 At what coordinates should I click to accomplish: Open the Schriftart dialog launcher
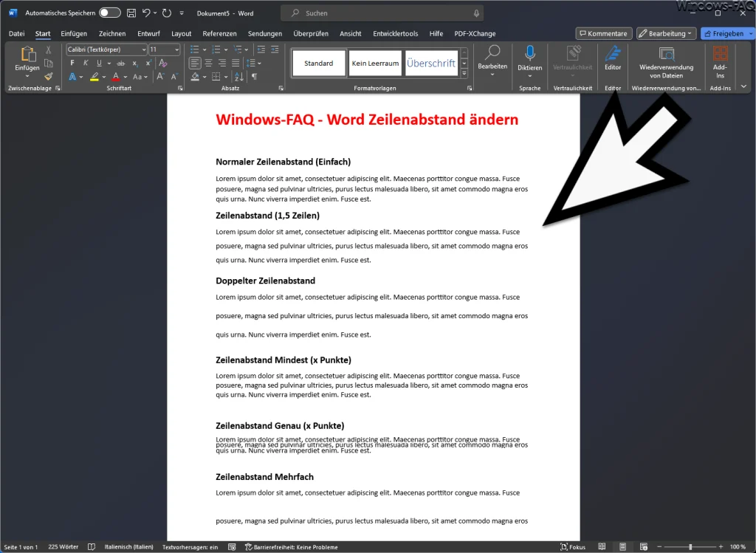180,89
